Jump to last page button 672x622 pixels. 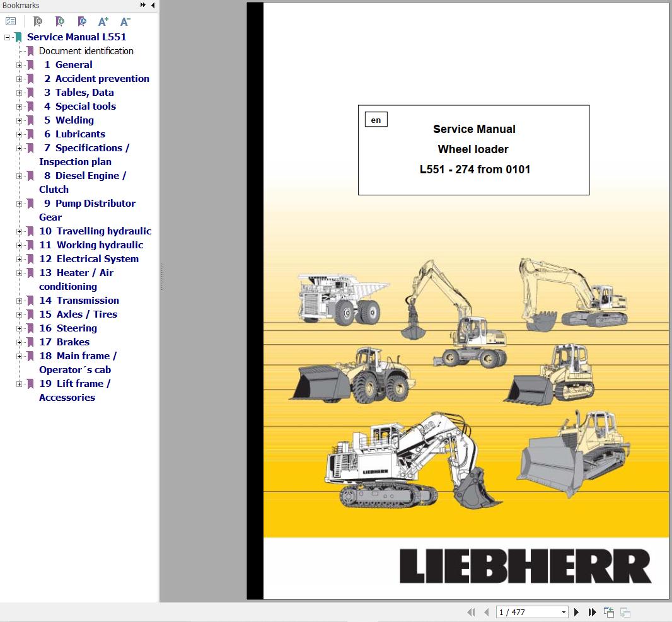tap(593, 612)
